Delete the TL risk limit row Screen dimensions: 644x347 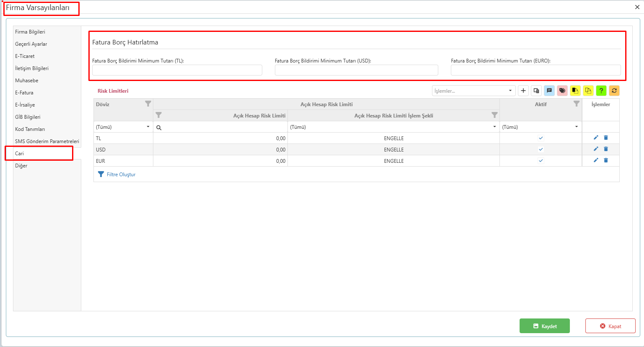[x=606, y=138]
